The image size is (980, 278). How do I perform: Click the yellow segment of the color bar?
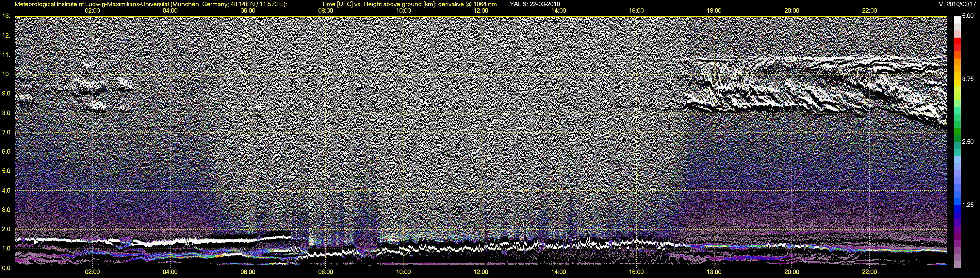click(957, 83)
